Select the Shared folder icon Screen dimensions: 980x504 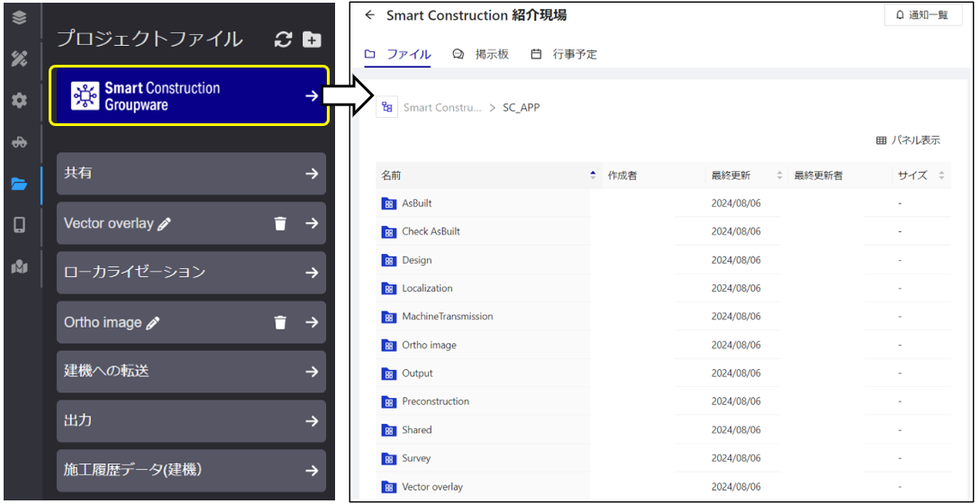point(389,430)
